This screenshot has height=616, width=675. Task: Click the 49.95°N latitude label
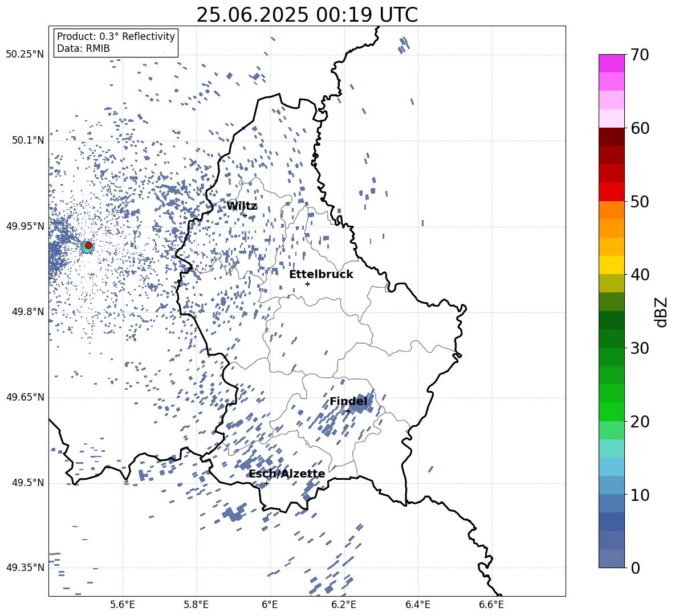(x=25, y=226)
